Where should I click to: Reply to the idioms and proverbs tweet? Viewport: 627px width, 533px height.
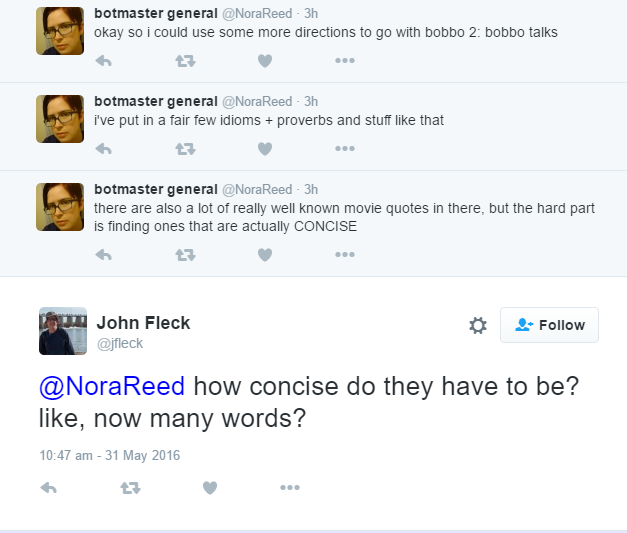pos(104,149)
